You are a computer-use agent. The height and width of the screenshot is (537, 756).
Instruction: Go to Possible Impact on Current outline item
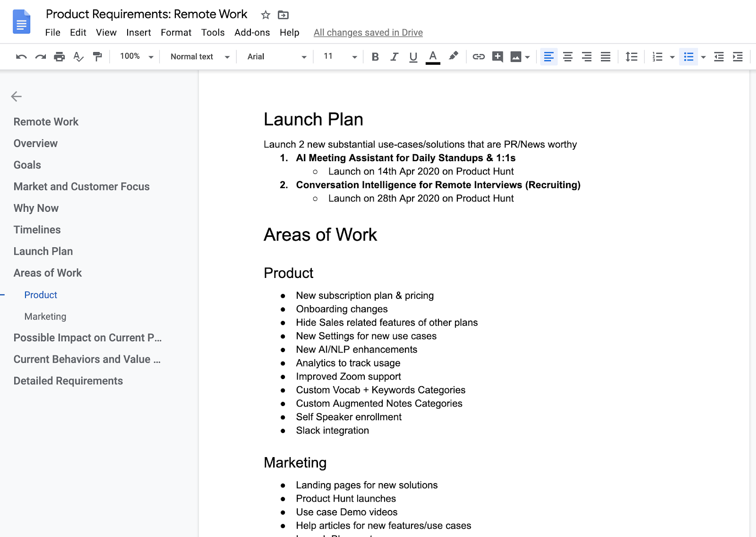pyautogui.click(x=87, y=338)
